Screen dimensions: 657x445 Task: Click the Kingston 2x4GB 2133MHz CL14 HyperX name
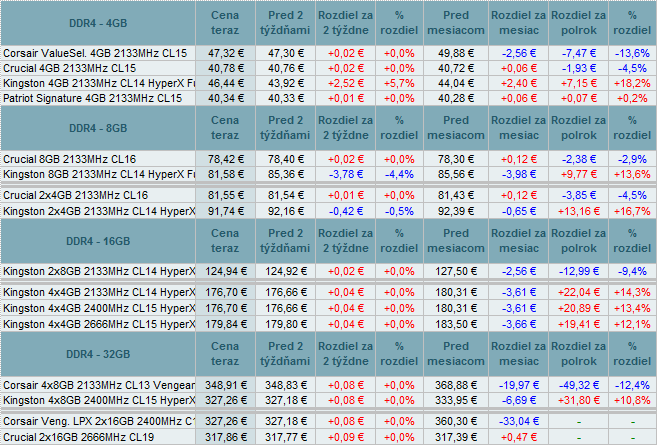pyautogui.click(x=99, y=211)
